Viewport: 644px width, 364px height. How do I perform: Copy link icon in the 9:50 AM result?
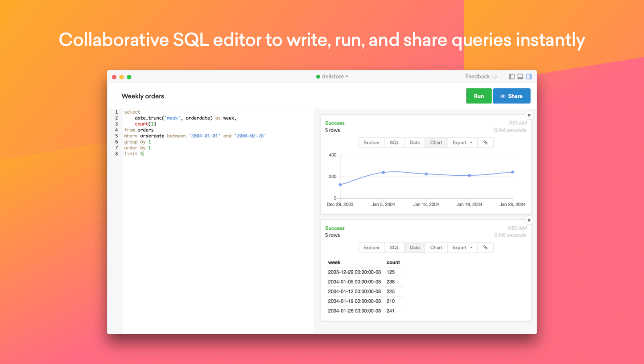tap(486, 248)
